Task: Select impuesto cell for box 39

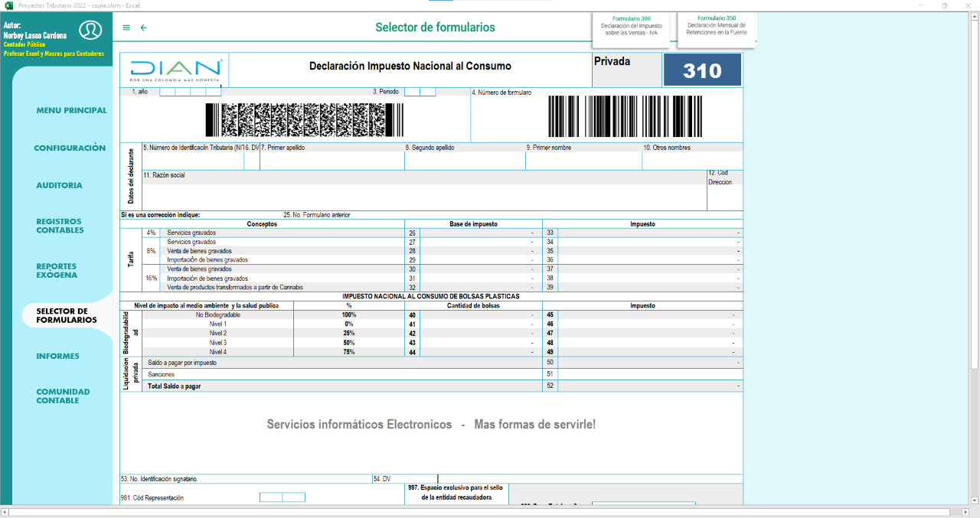Action: pos(650,288)
